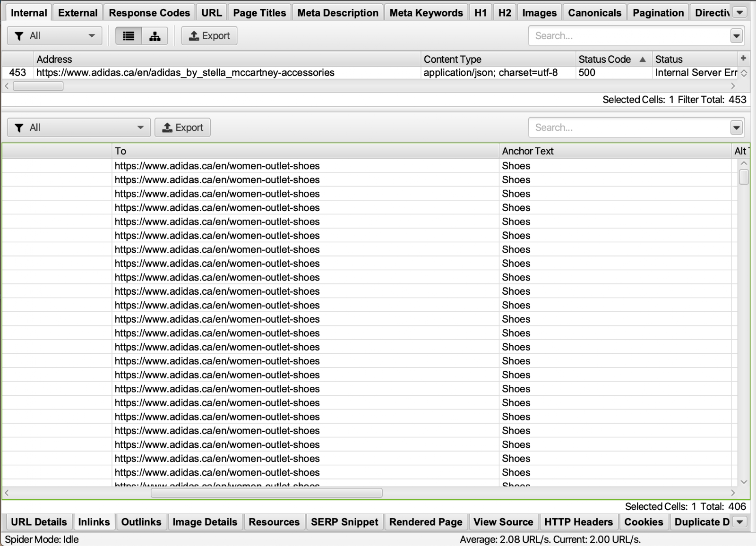This screenshot has width=756, height=546.
Task: Select row number 453 cell
Action: tap(18, 73)
